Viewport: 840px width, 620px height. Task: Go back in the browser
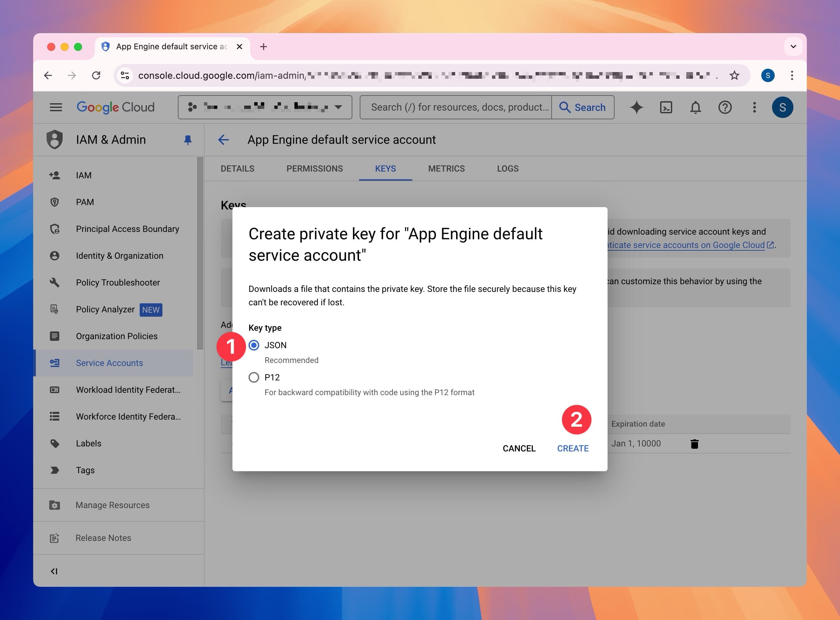point(48,75)
